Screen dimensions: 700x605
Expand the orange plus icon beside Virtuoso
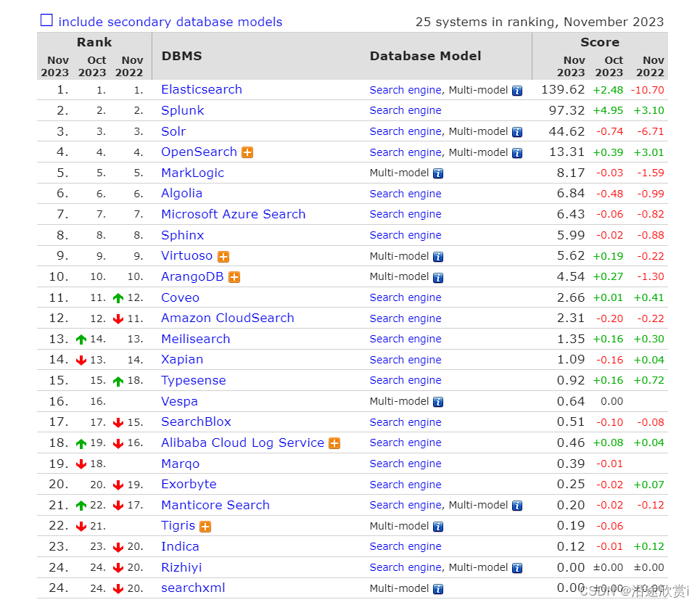[x=223, y=256]
